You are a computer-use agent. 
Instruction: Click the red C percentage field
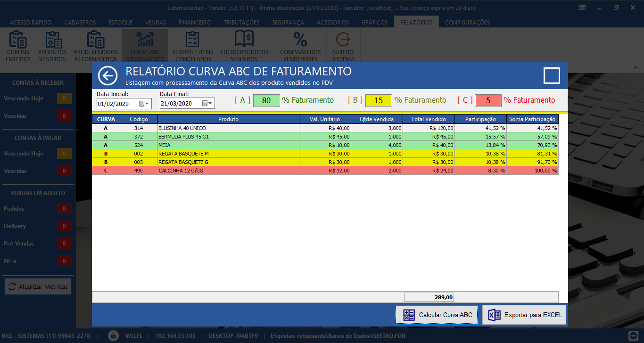pos(488,100)
